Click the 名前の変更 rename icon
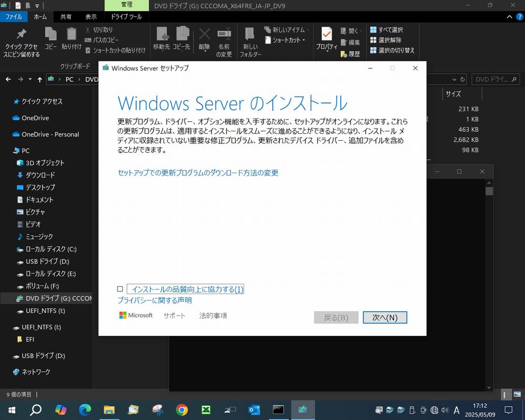This screenshot has height=420, width=525. tap(224, 34)
